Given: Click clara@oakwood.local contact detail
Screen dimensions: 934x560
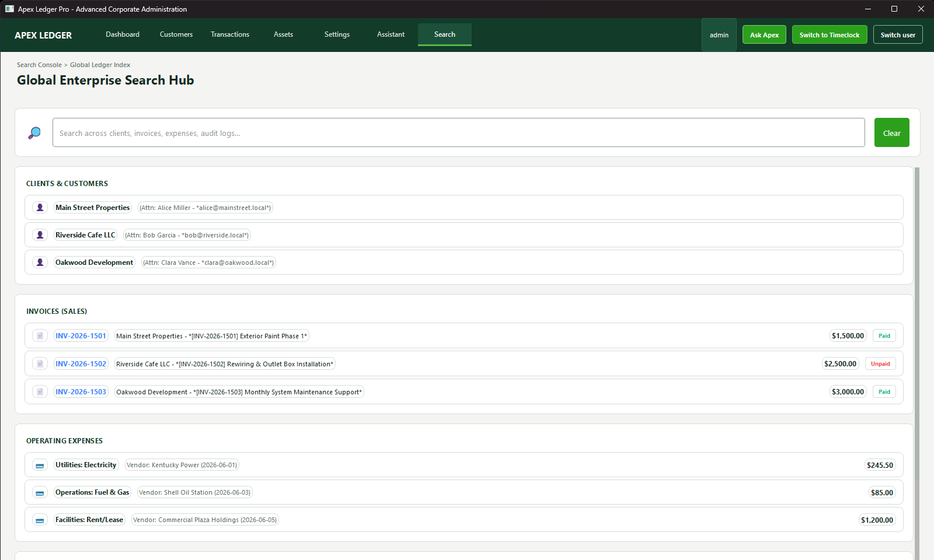Looking at the screenshot, I should pos(208,262).
